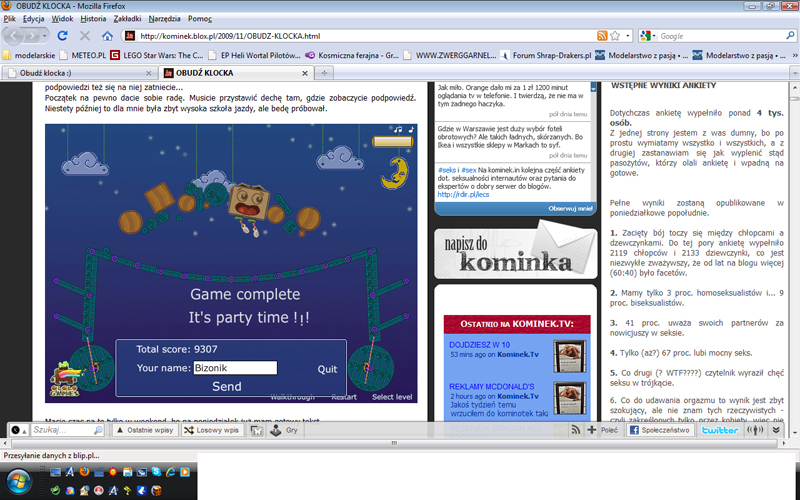This screenshot has height=500, width=800.
Task: Open the RSS feed icon on bottom toolbar
Action: (576, 430)
